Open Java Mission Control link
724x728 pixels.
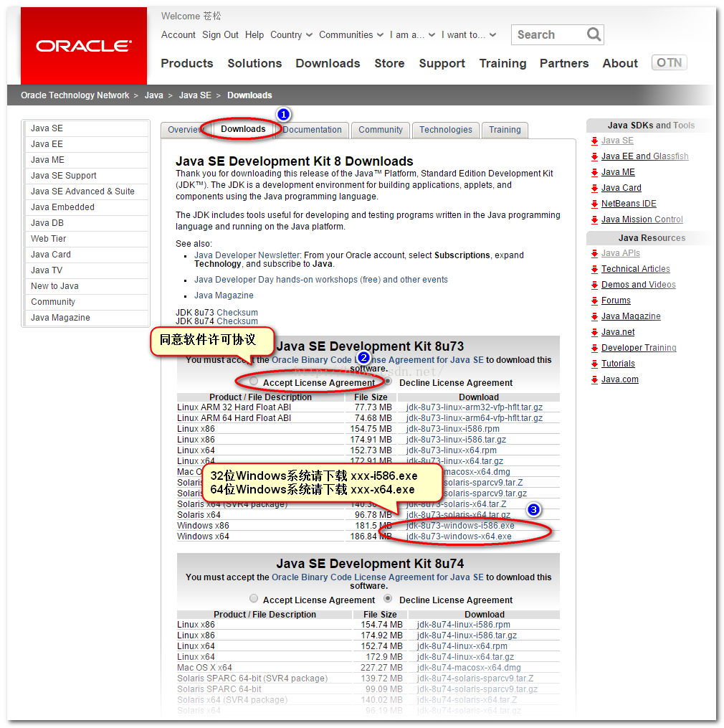642,219
